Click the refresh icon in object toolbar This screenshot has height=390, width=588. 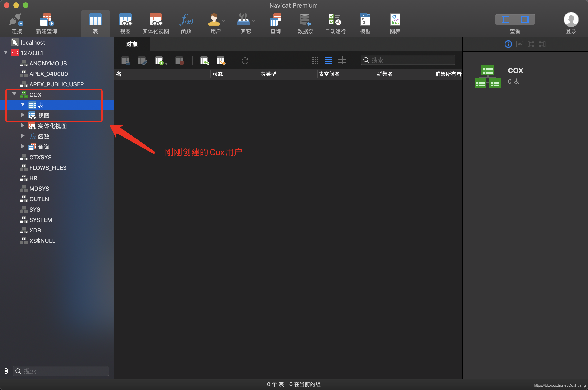tap(245, 60)
